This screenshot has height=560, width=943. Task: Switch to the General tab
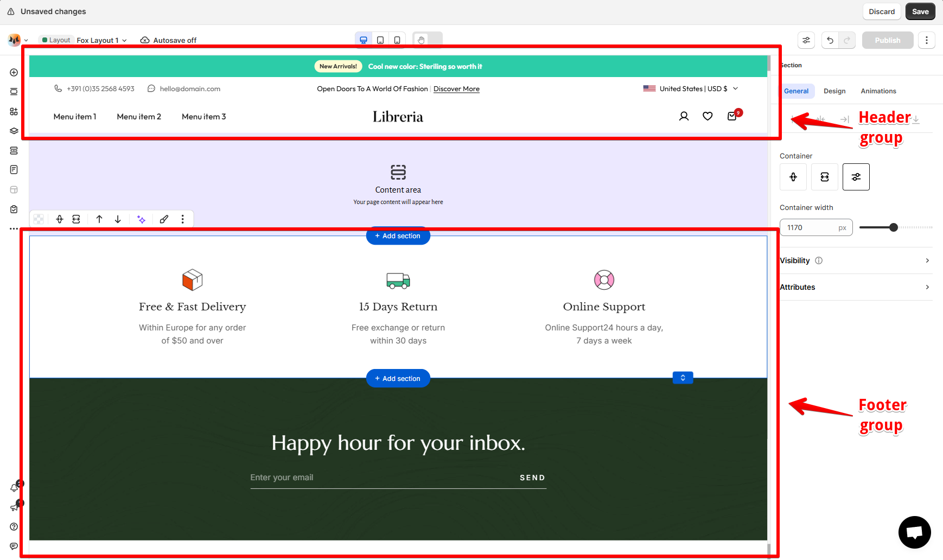point(796,91)
